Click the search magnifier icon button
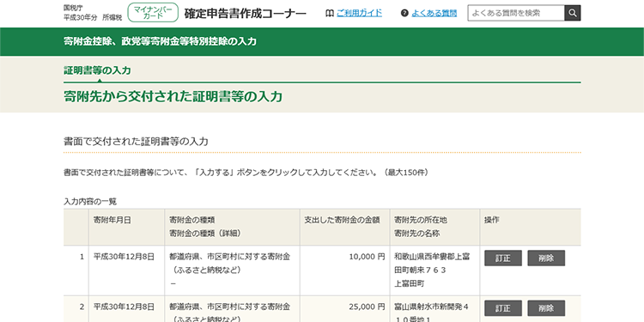This screenshot has width=644, height=322. point(573,13)
